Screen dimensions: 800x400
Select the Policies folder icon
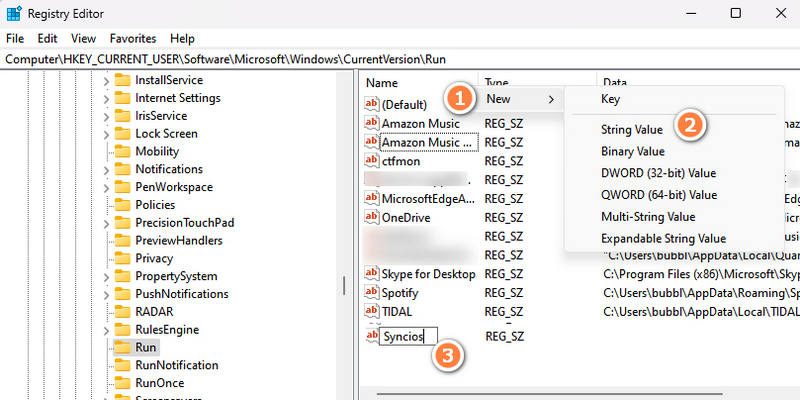tap(122, 205)
